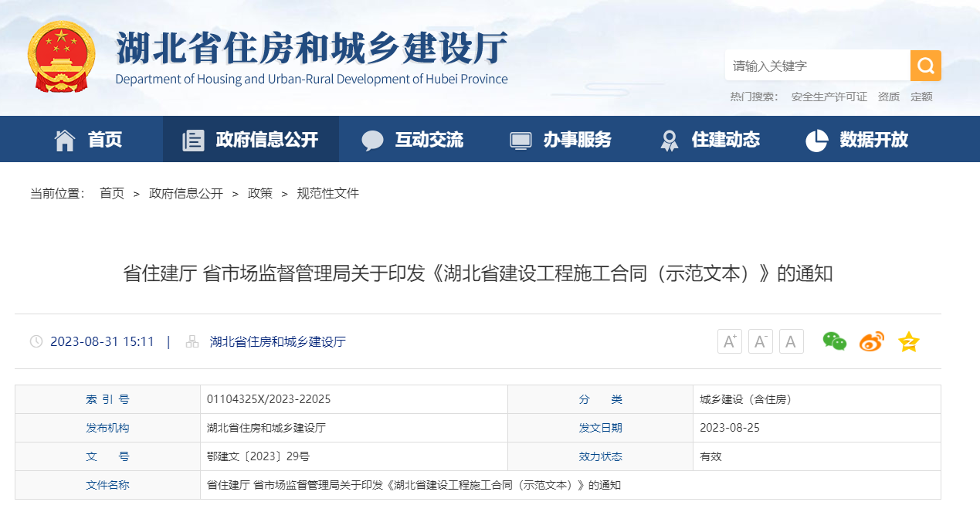This screenshot has height=512, width=980.
Task: Click the 请输入关键字 search field
Action: pyautogui.click(x=817, y=66)
